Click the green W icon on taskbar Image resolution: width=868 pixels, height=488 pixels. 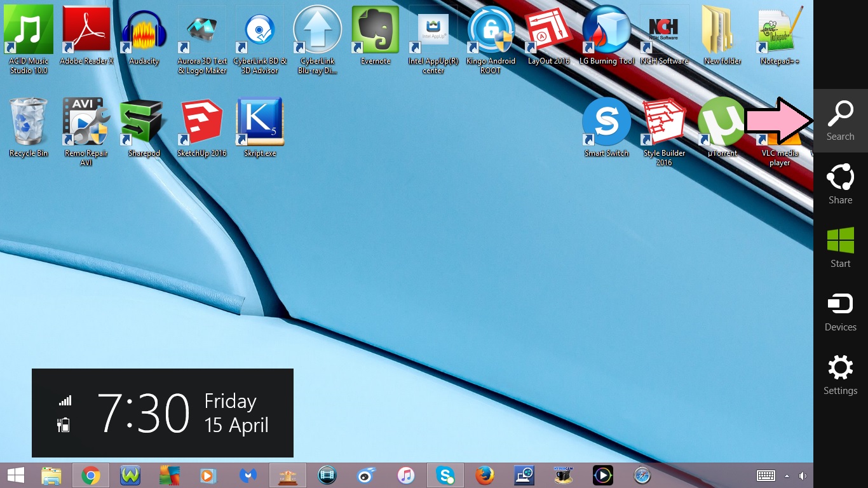point(130,475)
